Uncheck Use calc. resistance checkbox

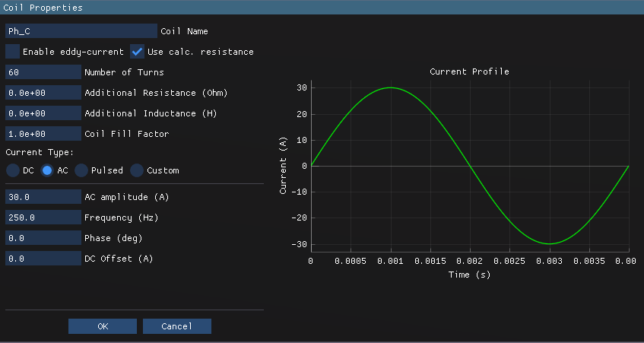(x=138, y=52)
